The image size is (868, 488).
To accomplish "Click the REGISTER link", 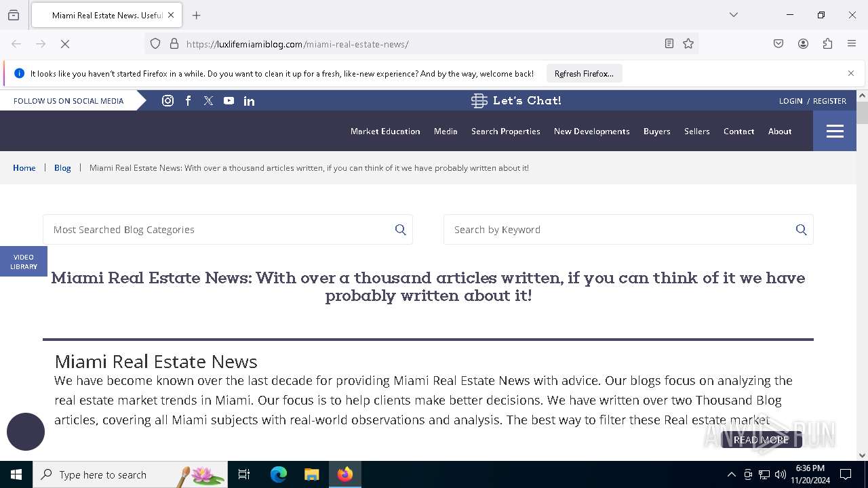I will (829, 101).
